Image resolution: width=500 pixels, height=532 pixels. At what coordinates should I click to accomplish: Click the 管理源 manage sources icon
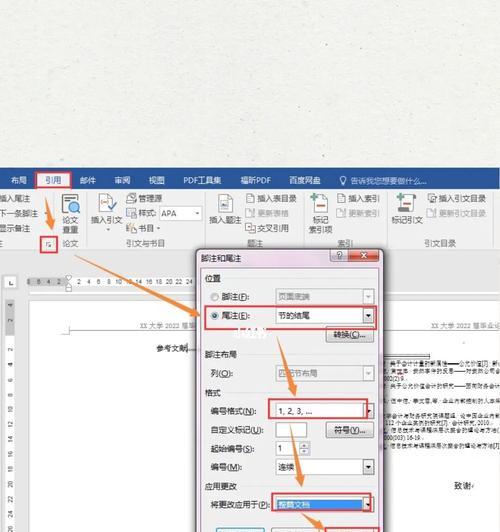coord(131,198)
